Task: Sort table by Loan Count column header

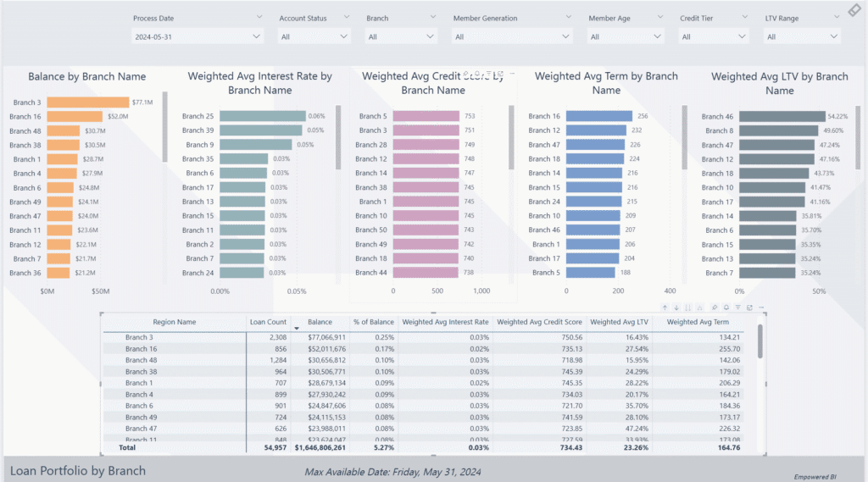Action: (268, 322)
